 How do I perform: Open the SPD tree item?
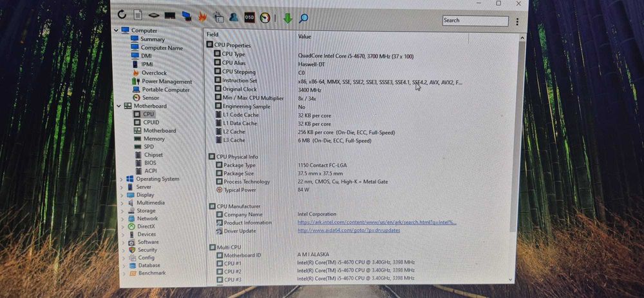pyautogui.click(x=149, y=147)
